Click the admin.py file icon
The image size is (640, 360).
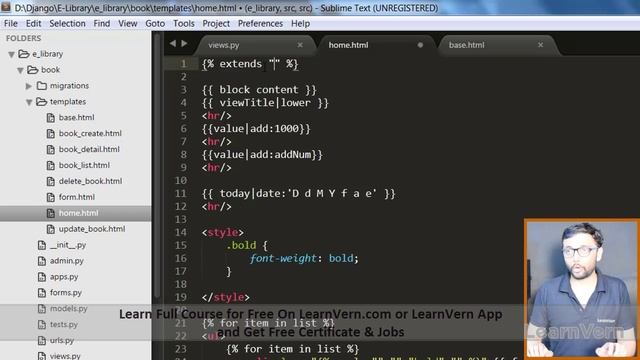(42, 261)
